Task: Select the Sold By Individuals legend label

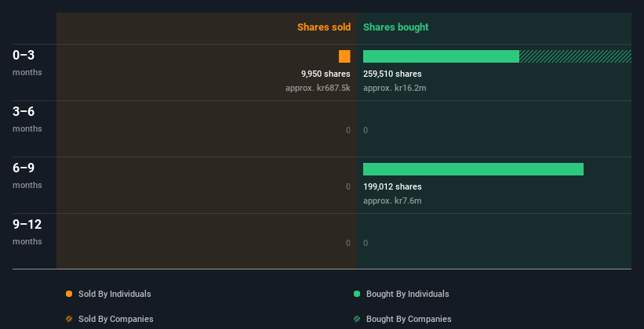Action: (115, 294)
